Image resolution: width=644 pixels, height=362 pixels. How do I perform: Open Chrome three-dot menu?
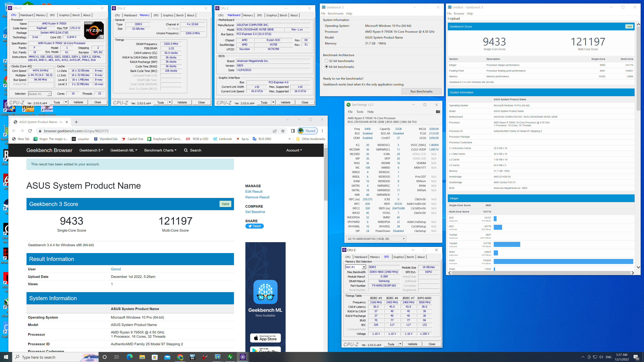pos(322,131)
